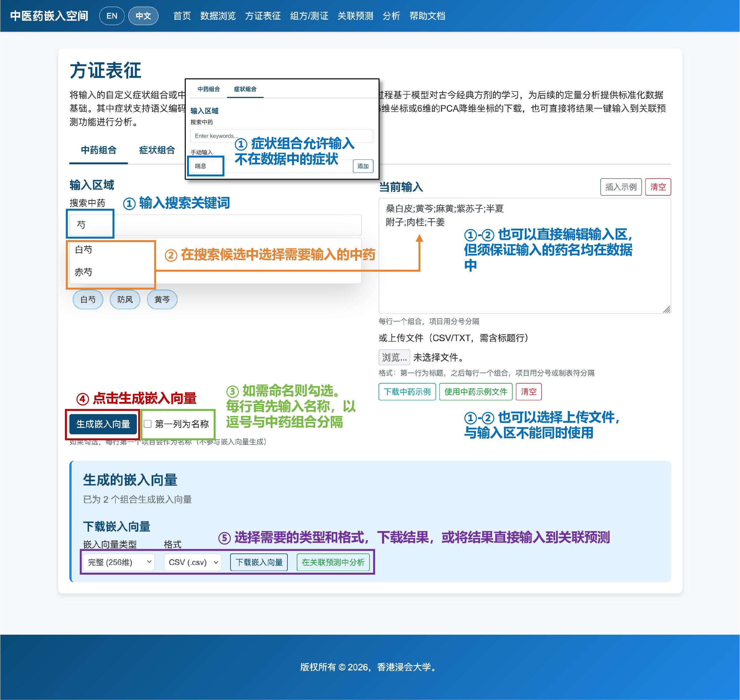Click 清空 next to 当前输入 heading
740x700 pixels.
658,187
